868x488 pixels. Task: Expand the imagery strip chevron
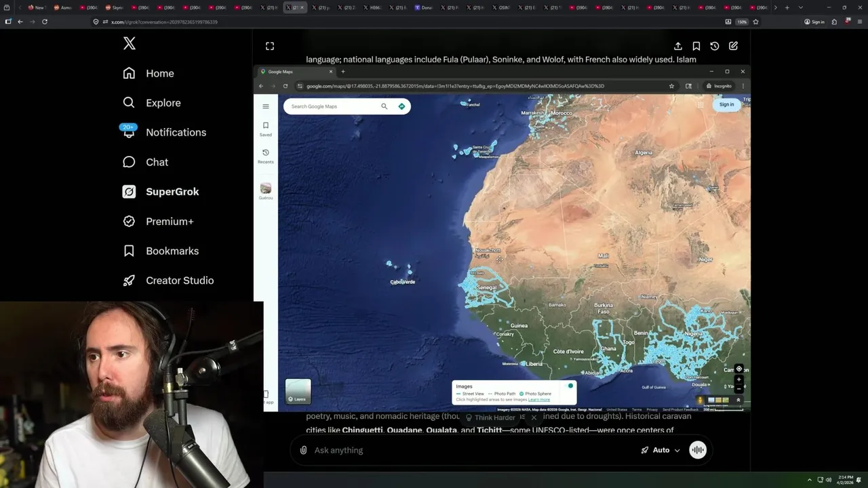tap(738, 400)
